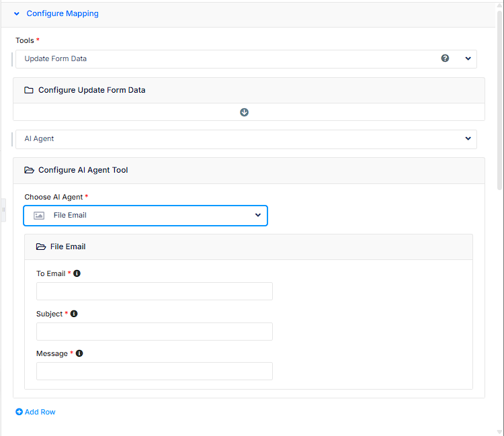Click the vertical scrollbar on the right
Screen dimensions: 504x436
pyautogui.click(x=499, y=101)
